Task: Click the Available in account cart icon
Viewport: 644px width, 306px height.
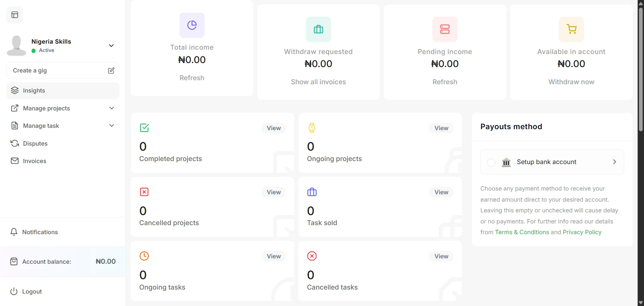Action: coord(571,29)
